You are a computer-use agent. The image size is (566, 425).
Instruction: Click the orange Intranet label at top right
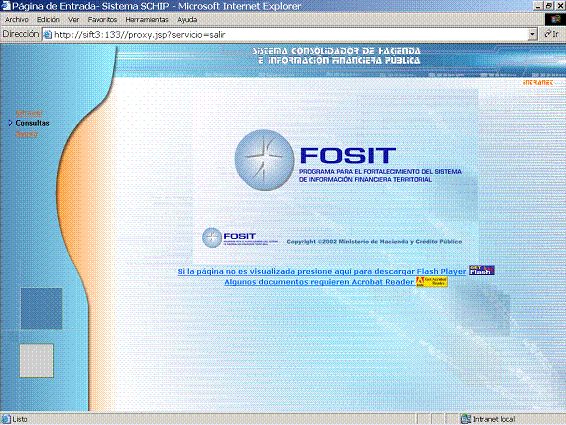tap(538, 83)
